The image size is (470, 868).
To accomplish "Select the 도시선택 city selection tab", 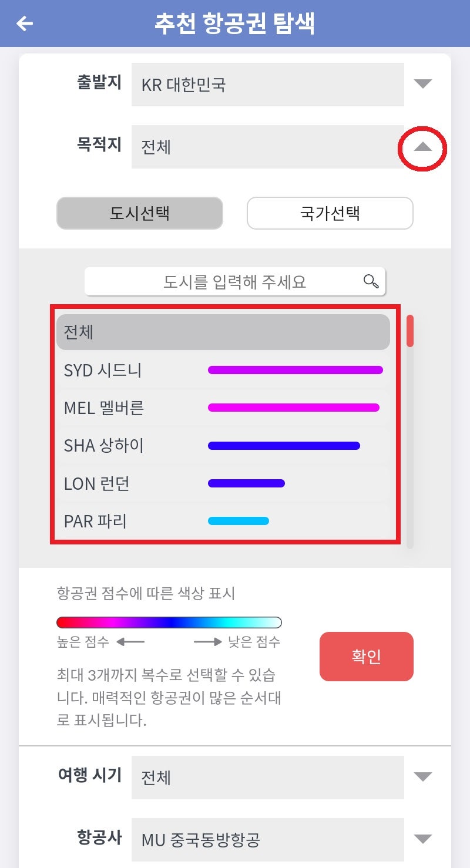I will pos(139,213).
